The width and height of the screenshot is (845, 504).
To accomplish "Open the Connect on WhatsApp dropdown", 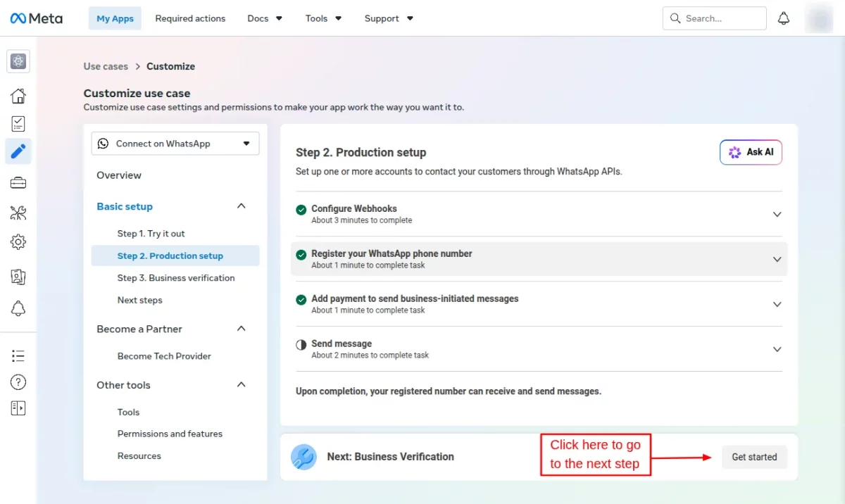I will click(x=175, y=144).
